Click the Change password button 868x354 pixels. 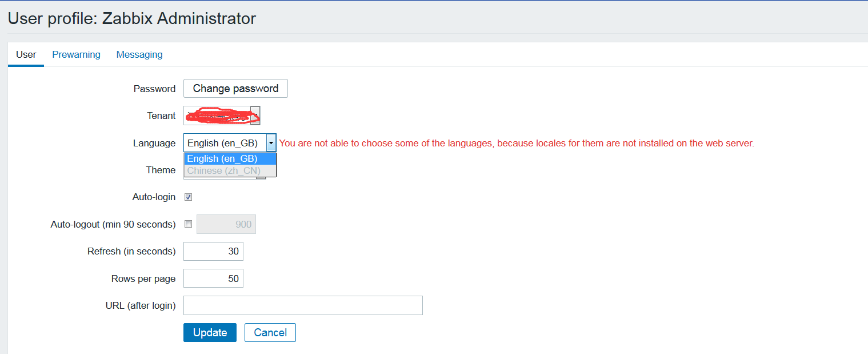235,89
